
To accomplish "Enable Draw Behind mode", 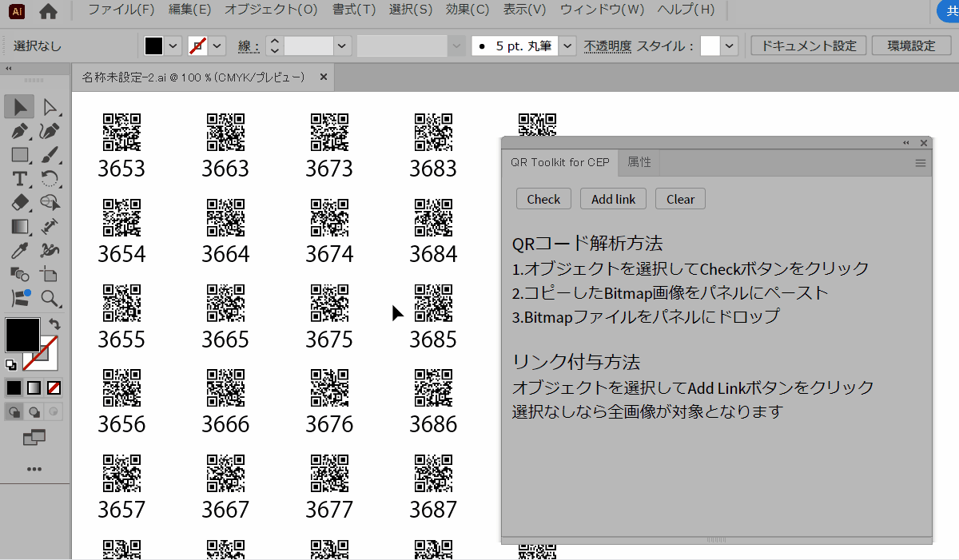I will [x=34, y=412].
